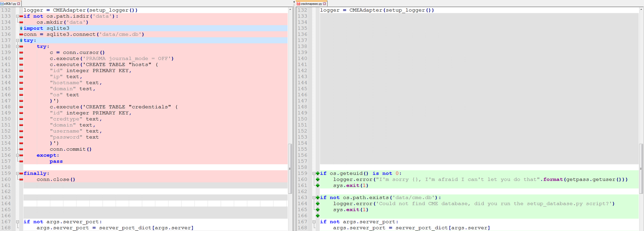644x231 pixels.
Task: Collapse the fold at left line 133
Action: [x=17, y=16]
